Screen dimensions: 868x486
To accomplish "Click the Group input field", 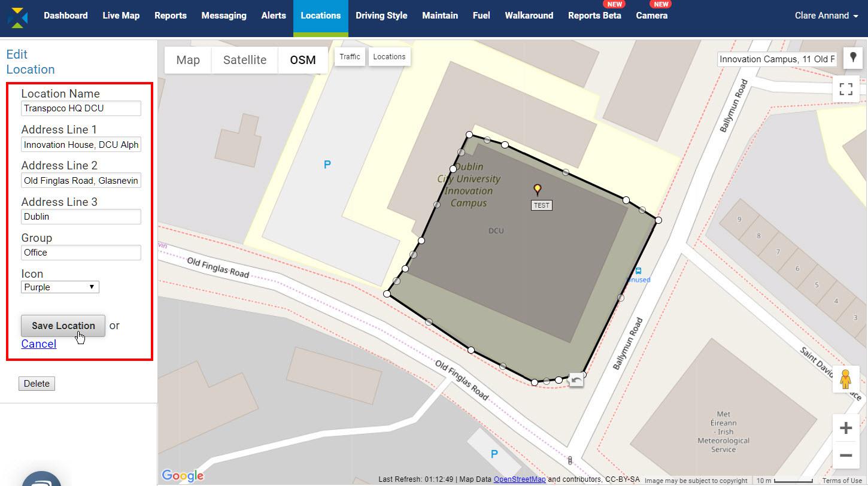I will click(81, 253).
